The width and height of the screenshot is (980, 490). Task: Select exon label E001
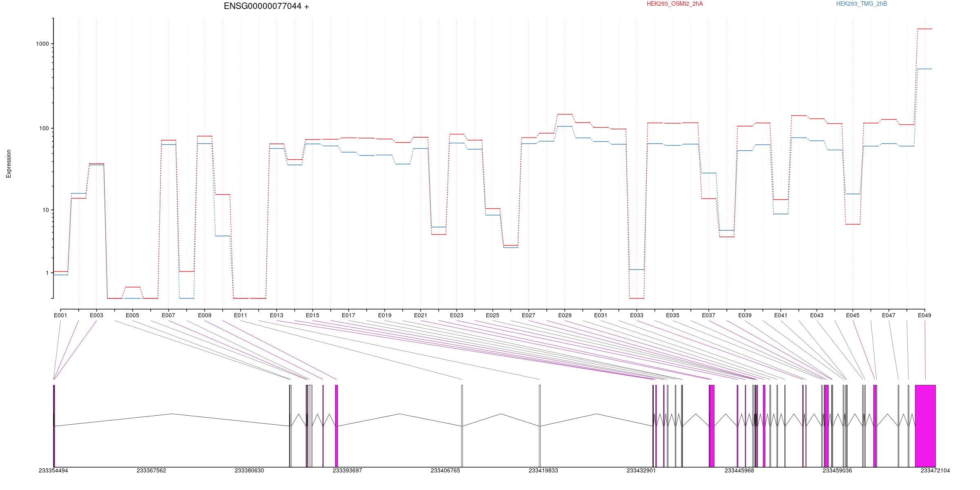click(x=60, y=315)
